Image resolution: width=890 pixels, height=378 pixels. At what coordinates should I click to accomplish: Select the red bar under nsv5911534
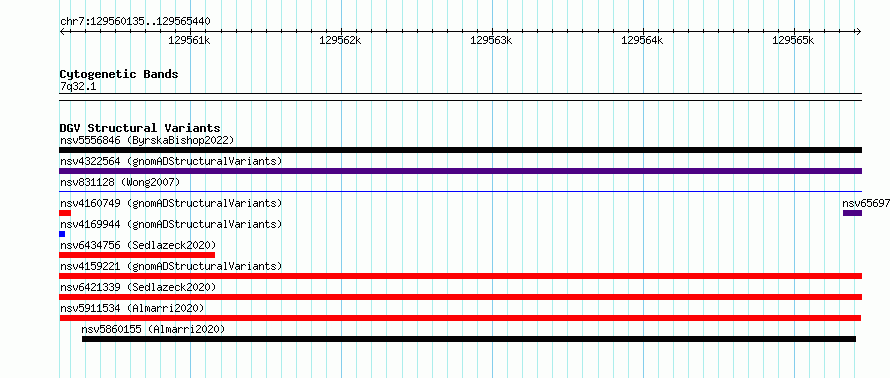(x=460, y=318)
